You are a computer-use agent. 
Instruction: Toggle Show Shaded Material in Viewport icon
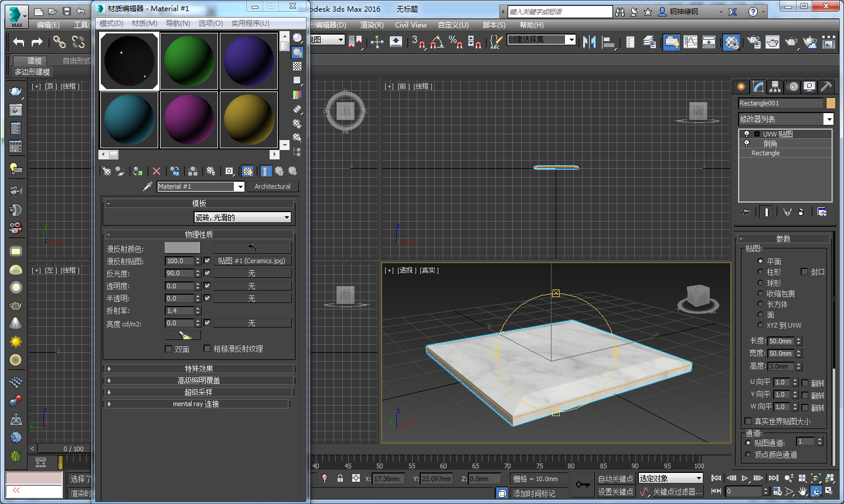pyautogui.click(x=248, y=171)
